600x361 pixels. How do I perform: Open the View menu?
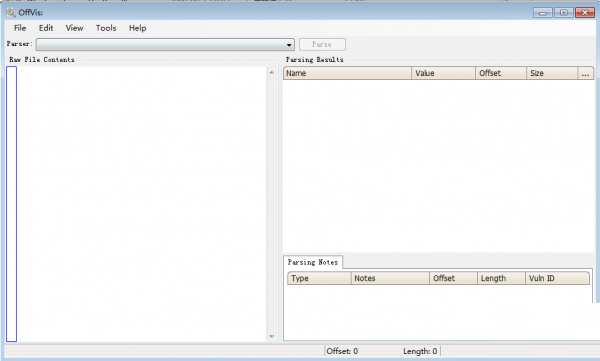(x=74, y=28)
